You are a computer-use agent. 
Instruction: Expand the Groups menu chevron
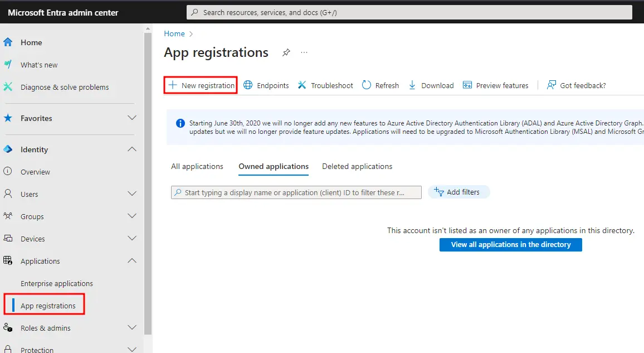point(132,216)
